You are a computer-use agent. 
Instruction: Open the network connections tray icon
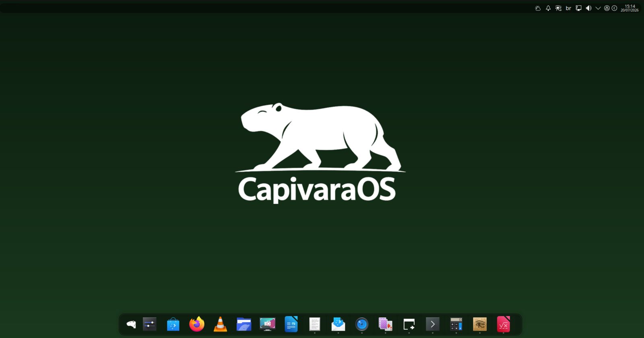coord(578,8)
